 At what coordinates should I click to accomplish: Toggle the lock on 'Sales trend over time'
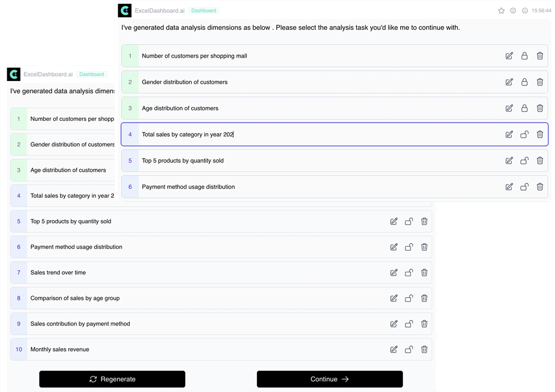(409, 272)
